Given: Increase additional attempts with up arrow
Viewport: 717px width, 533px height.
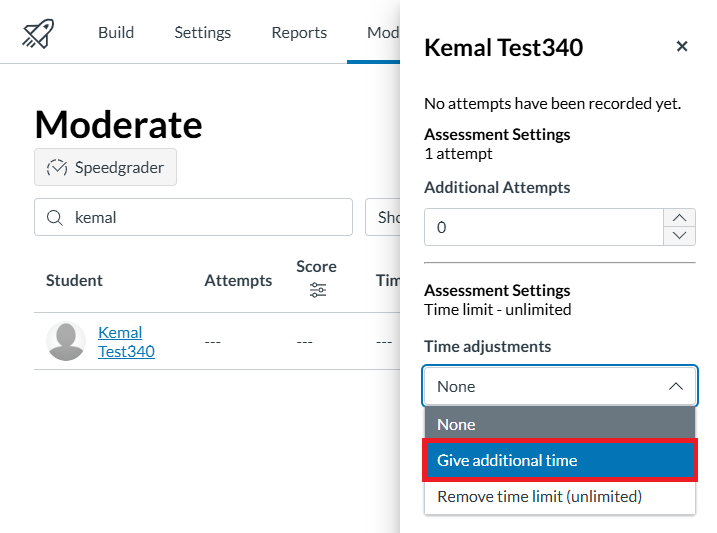Looking at the screenshot, I should (679, 217).
